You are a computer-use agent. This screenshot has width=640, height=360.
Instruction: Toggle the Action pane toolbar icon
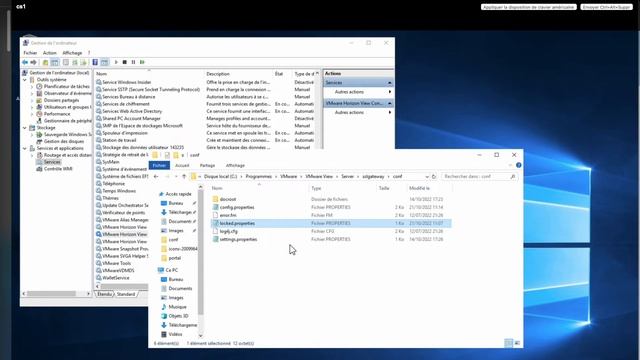(x=104, y=62)
